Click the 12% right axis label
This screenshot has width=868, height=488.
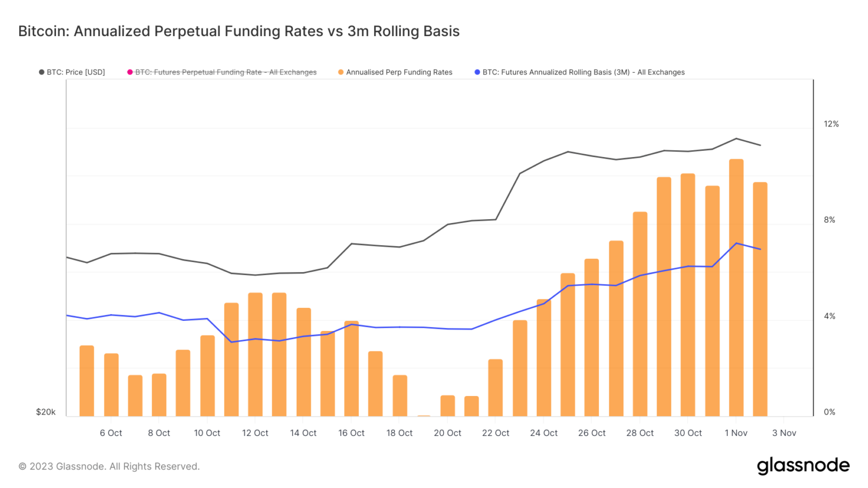pyautogui.click(x=831, y=124)
